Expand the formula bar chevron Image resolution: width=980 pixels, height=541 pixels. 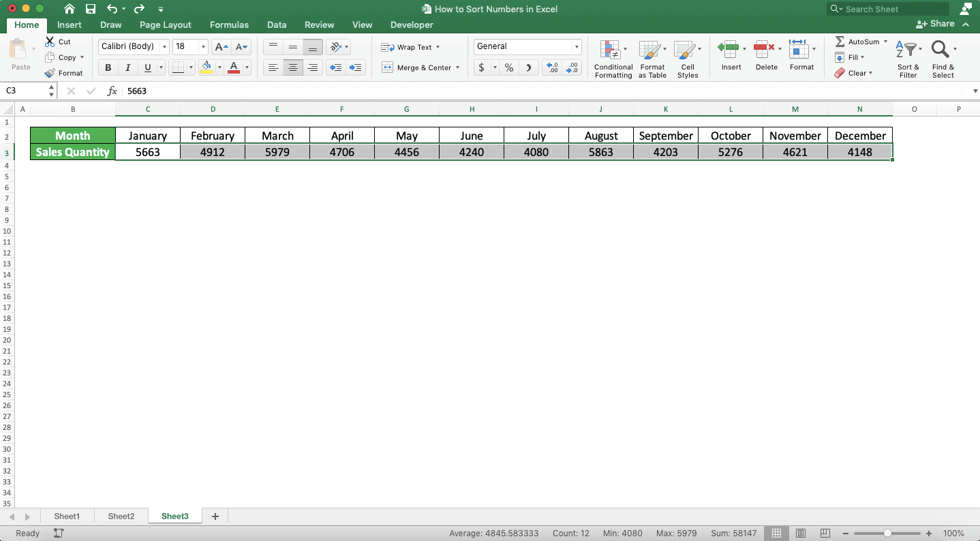coord(975,91)
